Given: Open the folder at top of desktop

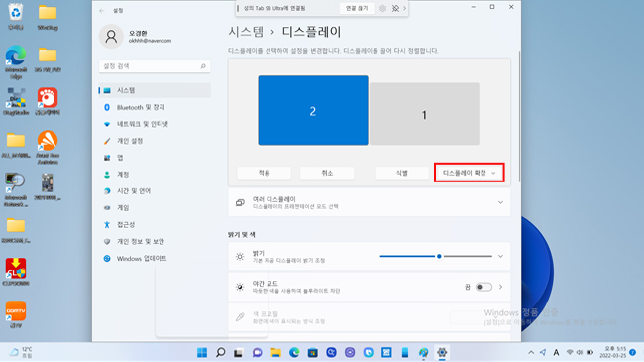Looking at the screenshot, I should [x=48, y=17].
